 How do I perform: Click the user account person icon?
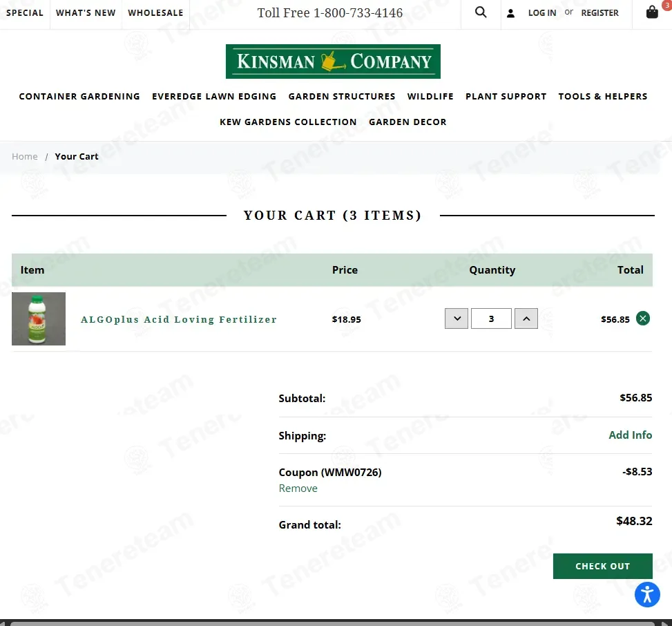[510, 13]
